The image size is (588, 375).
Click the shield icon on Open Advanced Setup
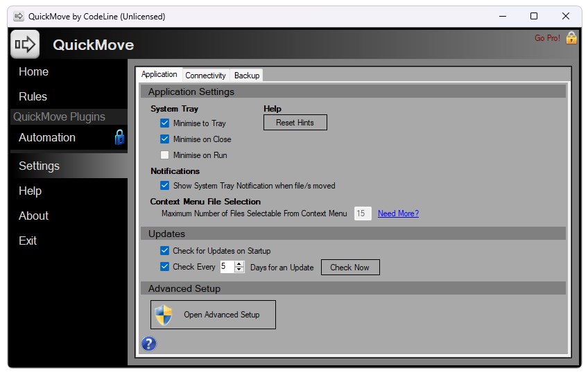[x=164, y=315]
